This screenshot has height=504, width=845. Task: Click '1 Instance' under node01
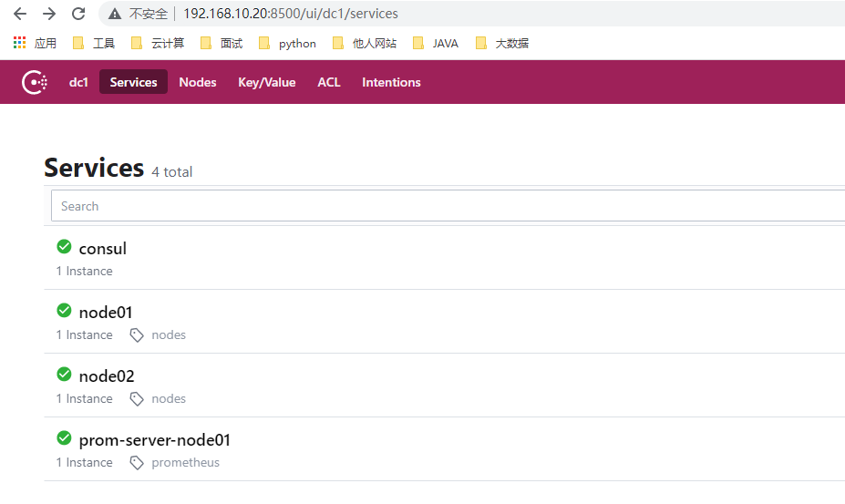[x=85, y=334]
